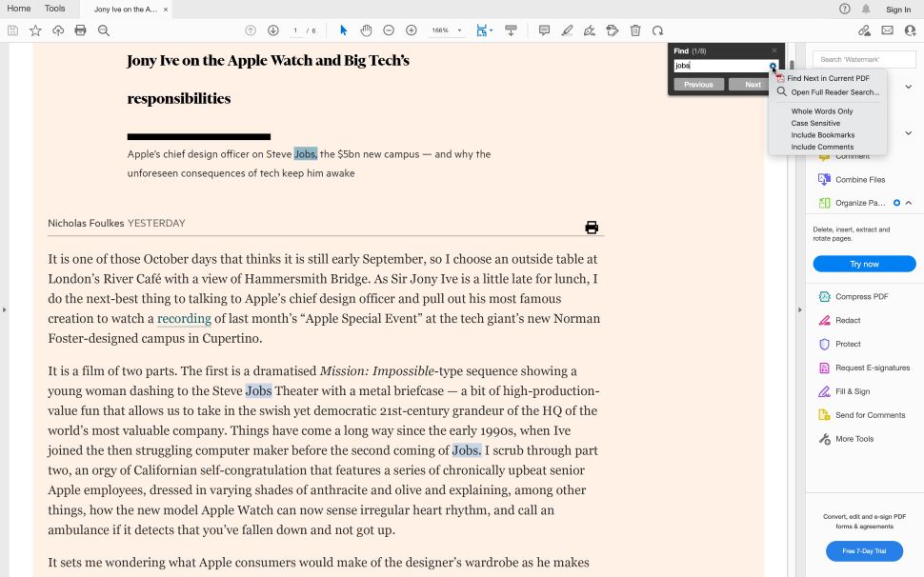Open the help question mark icon
The image size is (924, 577).
coord(844,9)
